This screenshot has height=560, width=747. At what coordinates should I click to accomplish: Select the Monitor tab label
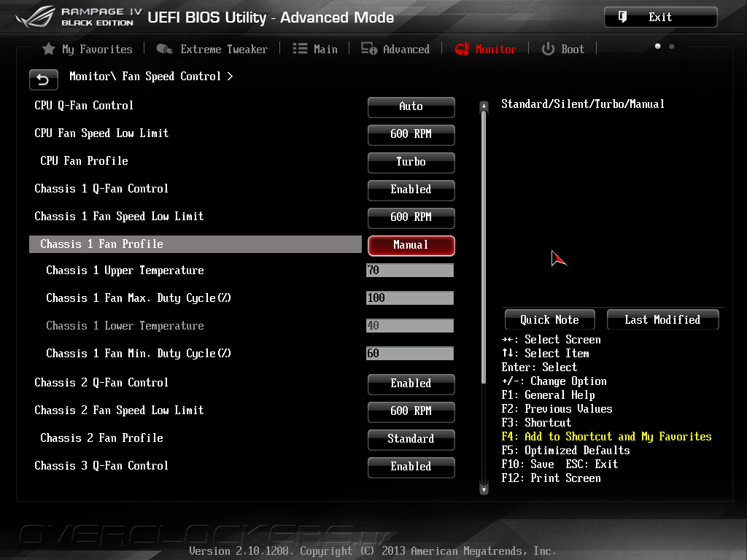tap(496, 49)
